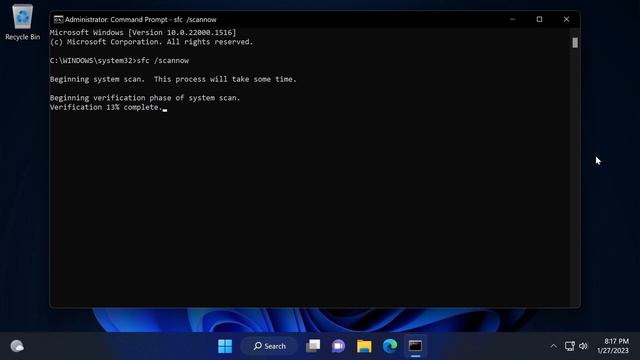This screenshot has width=640, height=360.
Task: Click '(c) Microsoft Corporation. All rights reserved.' line
Action: (151, 42)
